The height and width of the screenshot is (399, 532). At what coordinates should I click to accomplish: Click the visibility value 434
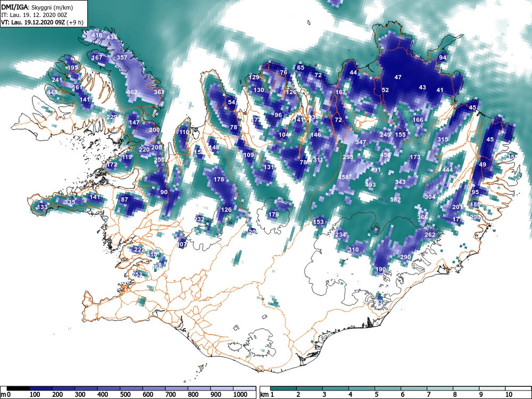click(112, 37)
